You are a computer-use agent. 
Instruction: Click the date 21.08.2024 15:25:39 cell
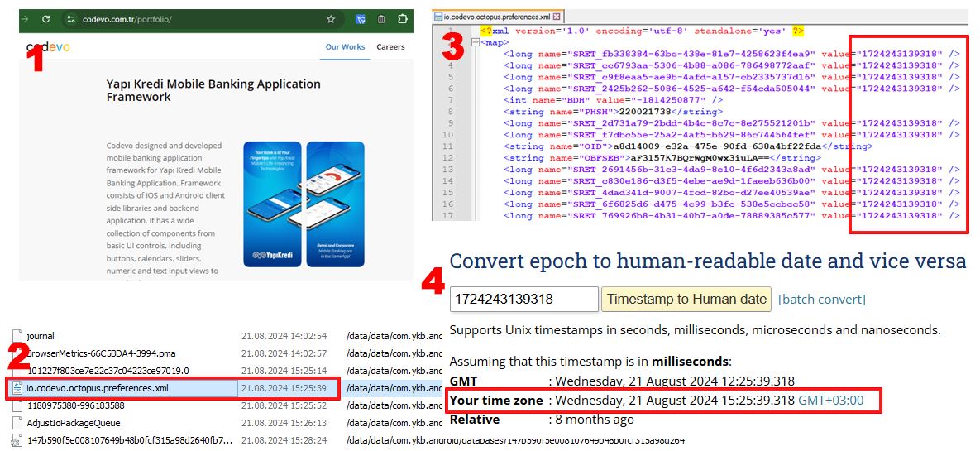pyautogui.click(x=284, y=388)
